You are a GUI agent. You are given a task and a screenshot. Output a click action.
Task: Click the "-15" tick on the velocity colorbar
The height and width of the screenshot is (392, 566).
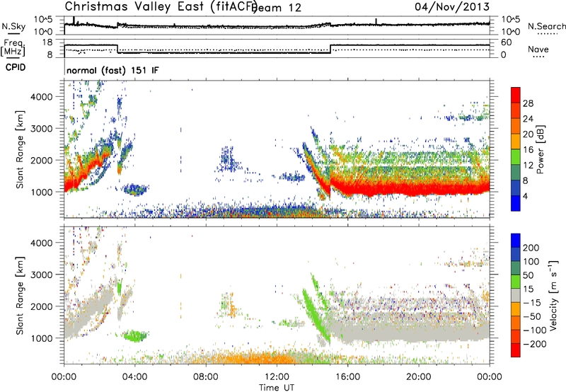531,302
